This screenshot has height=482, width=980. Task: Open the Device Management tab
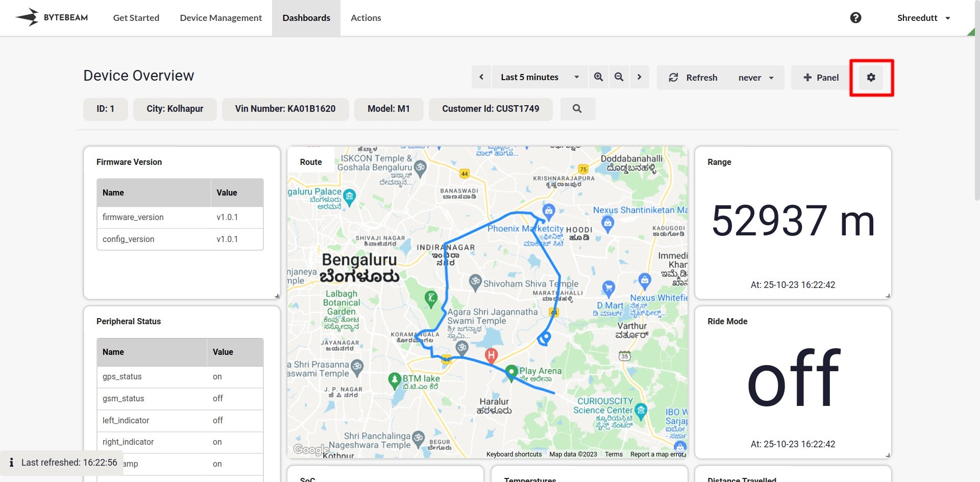click(x=221, y=18)
